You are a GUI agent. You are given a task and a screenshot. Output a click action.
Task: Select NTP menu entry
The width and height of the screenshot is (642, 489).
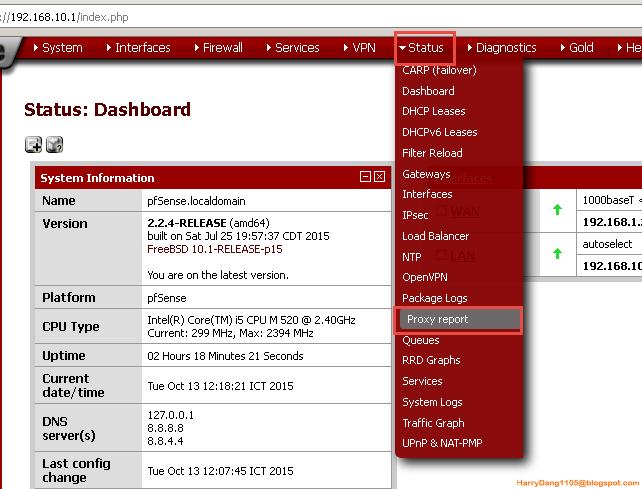pos(411,257)
